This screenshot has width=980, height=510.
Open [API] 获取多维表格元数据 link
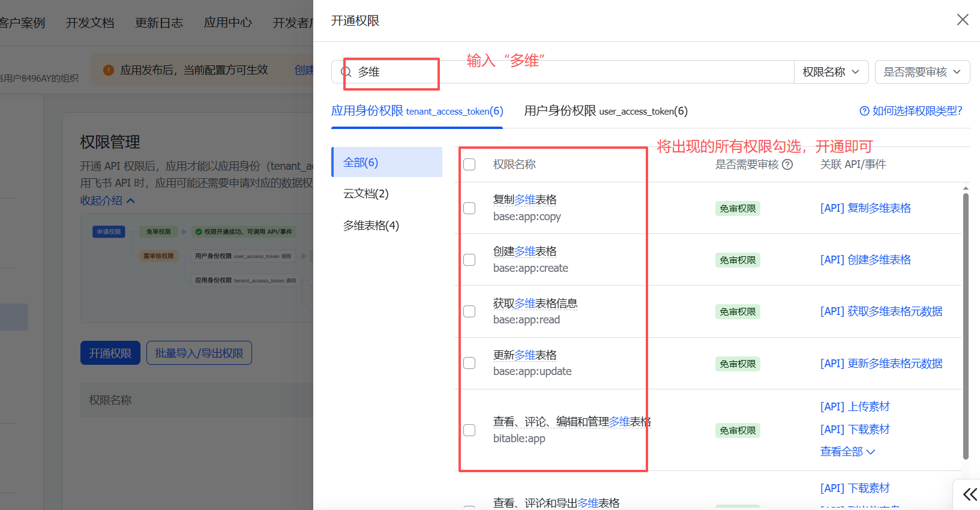point(881,311)
